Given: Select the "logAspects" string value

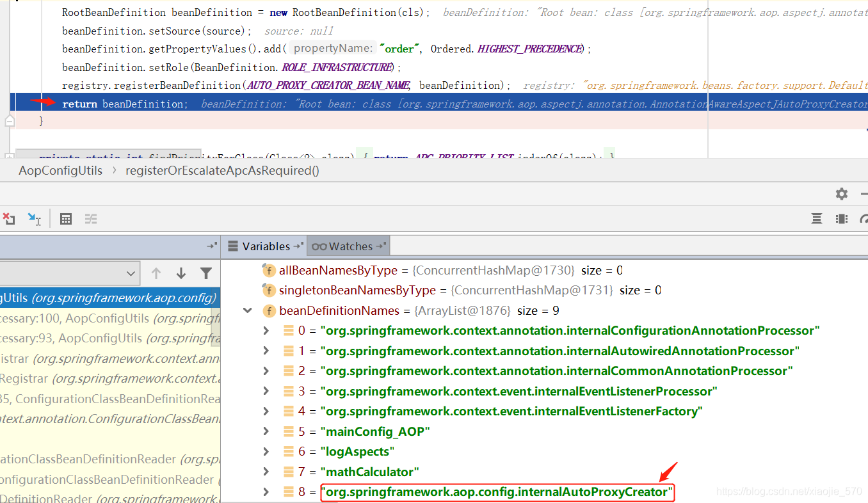Looking at the screenshot, I should tap(357, 452).
